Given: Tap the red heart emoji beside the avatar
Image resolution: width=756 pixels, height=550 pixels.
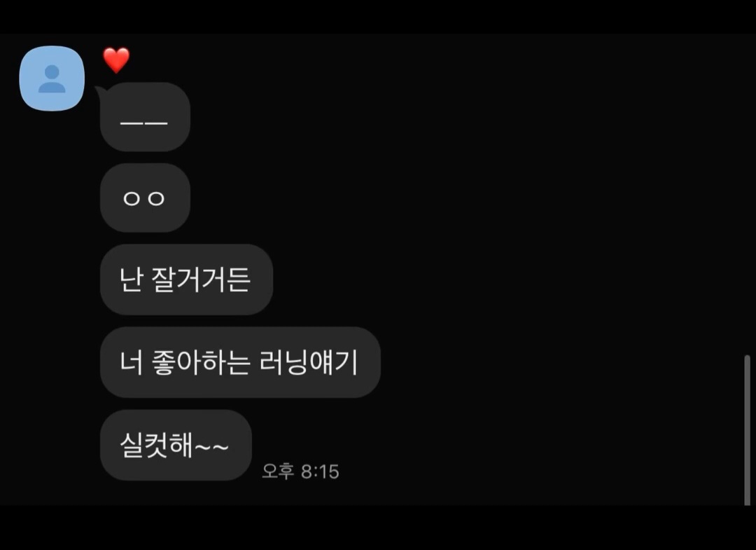Looking at the screenshot, I should [x=116, y=60].
